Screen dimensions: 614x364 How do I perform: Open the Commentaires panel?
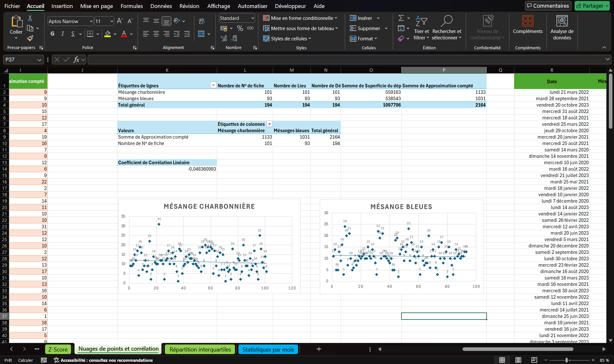coord(548,6)
